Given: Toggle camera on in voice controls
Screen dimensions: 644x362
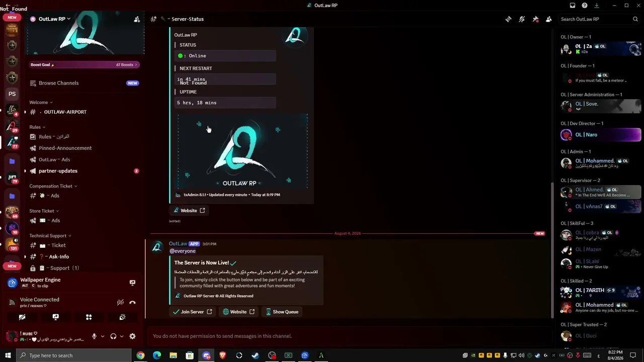Looking at the screenshot, I should (22, 317).
